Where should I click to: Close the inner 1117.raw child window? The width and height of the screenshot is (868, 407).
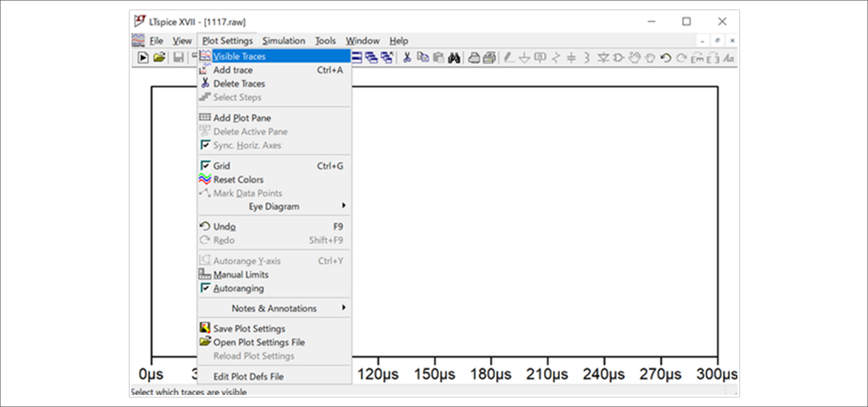tap(732, 41)
